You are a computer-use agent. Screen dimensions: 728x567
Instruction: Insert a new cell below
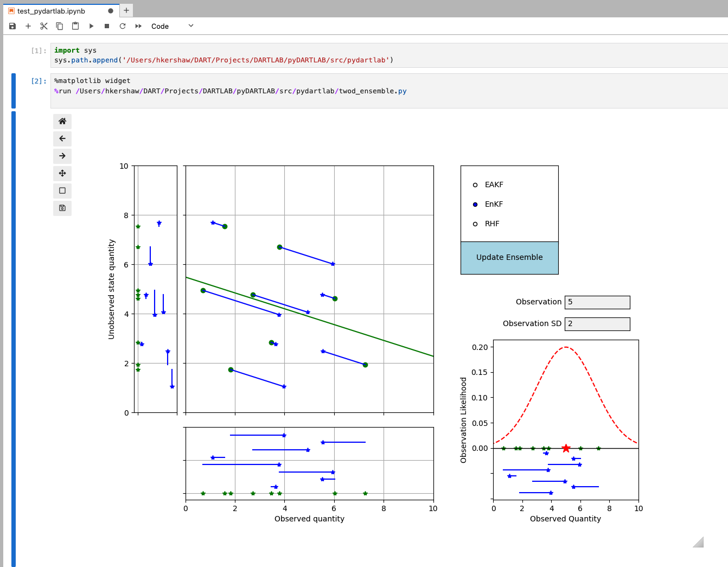coord(28,26)
